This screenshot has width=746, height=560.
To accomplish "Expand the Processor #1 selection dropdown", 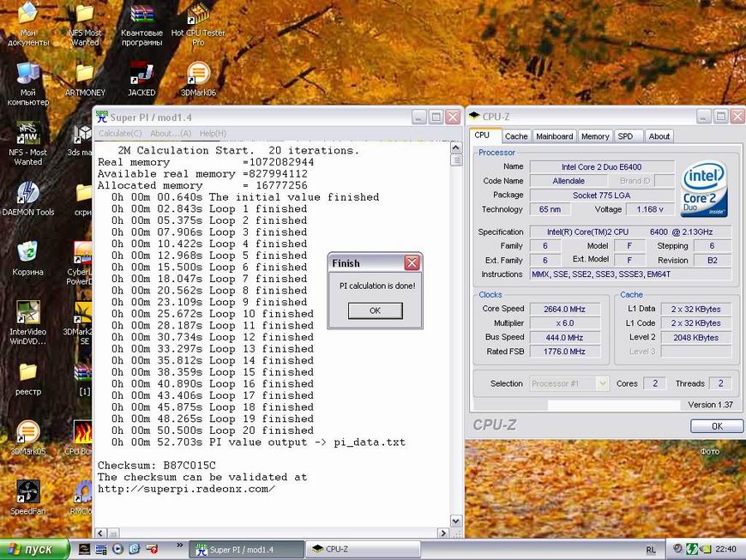I will click(602, 384).
